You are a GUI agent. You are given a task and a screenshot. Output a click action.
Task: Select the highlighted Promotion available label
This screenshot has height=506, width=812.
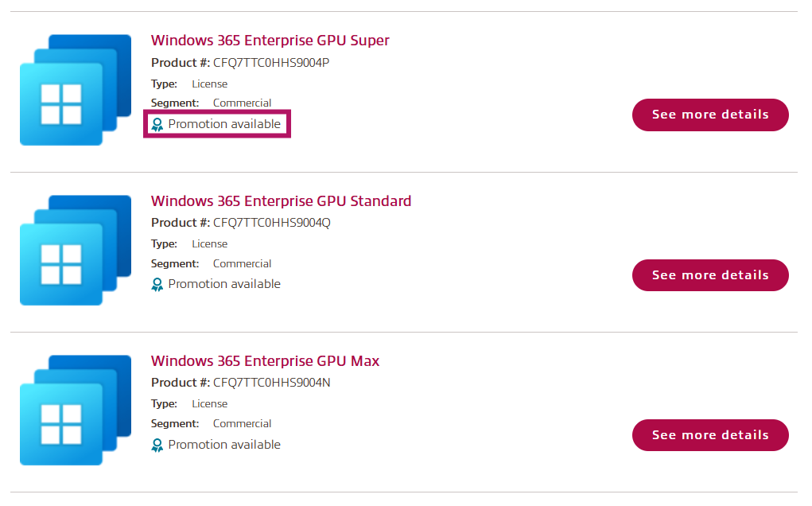pos(223,124)
